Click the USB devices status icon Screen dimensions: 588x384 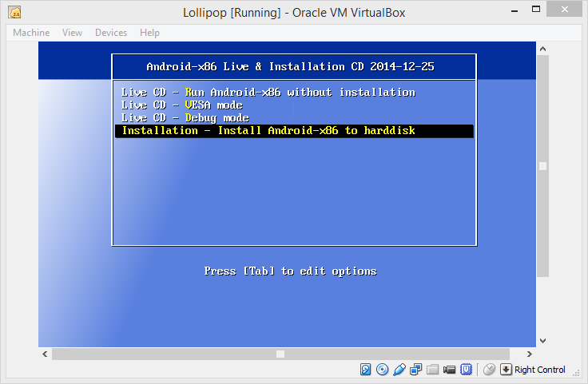pos(399,370)
